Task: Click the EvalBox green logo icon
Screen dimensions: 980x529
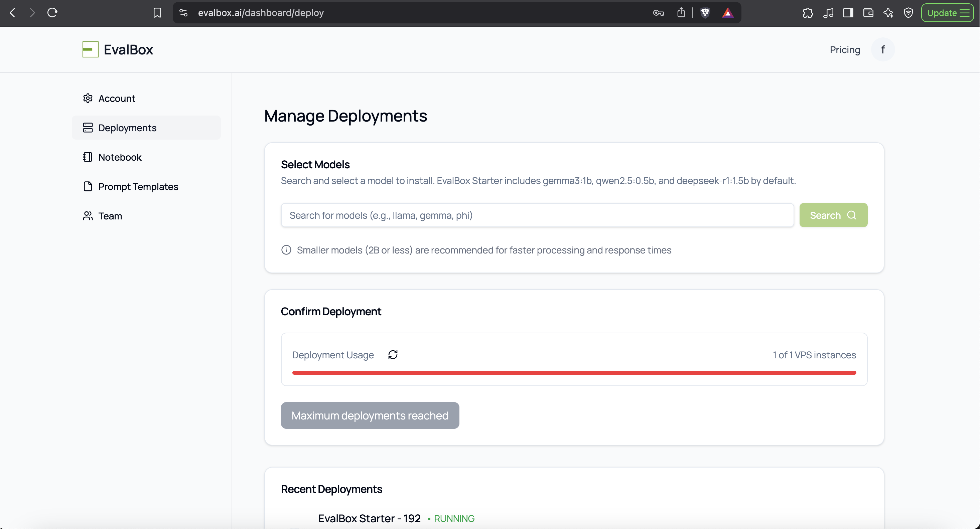Action: click(90, 49)
